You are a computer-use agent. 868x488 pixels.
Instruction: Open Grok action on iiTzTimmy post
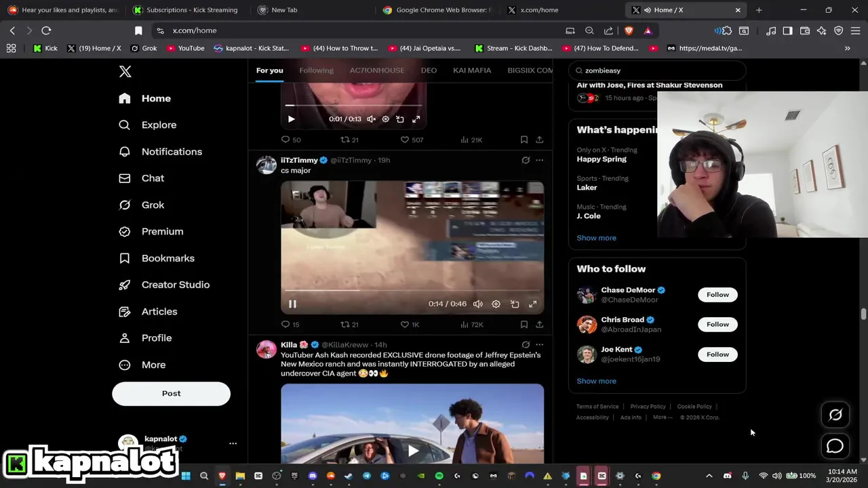pos(526,160)
